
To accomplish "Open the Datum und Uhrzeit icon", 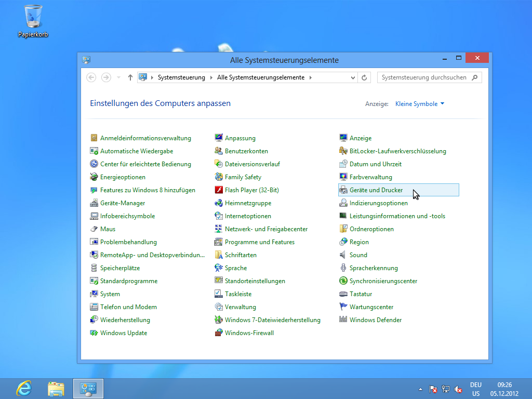I will (x=343, y=164).
